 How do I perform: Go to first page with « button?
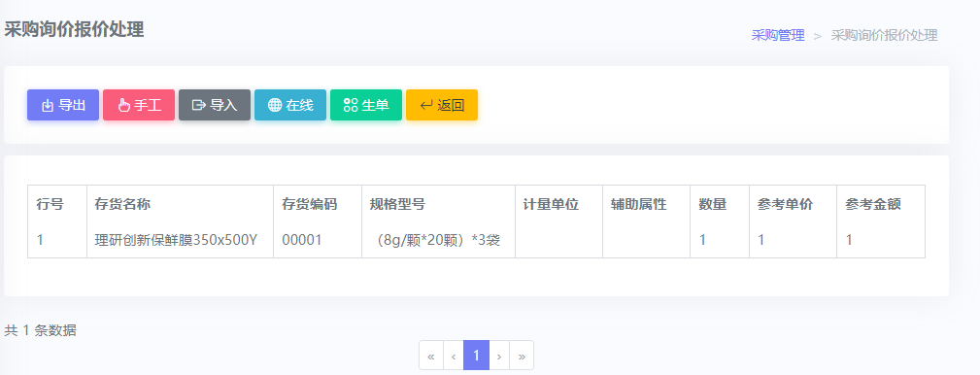[x=430, y=356]
